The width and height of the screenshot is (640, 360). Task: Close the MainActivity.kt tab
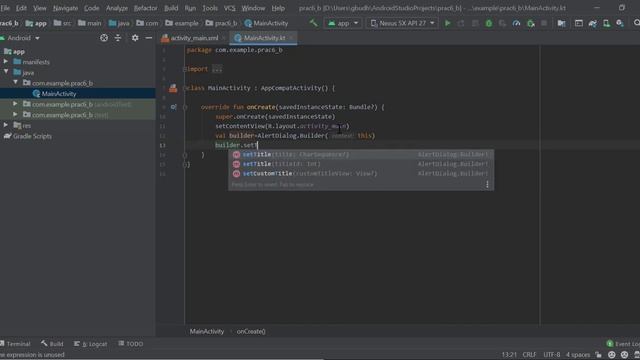click(291, 38)
